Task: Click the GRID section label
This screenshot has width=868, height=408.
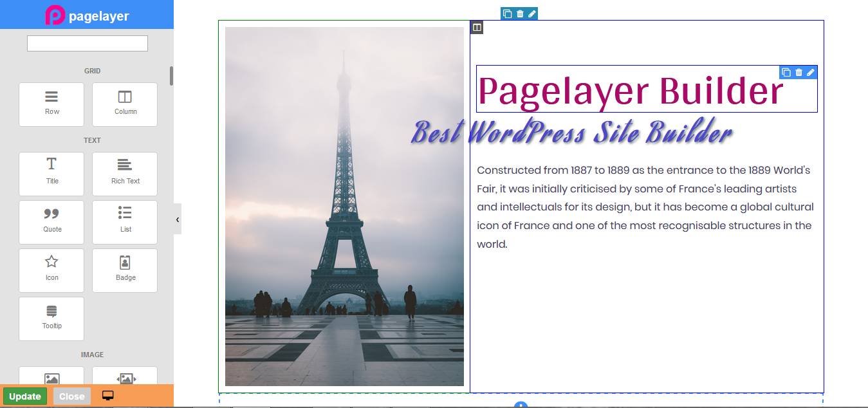Action: [92, 71]
